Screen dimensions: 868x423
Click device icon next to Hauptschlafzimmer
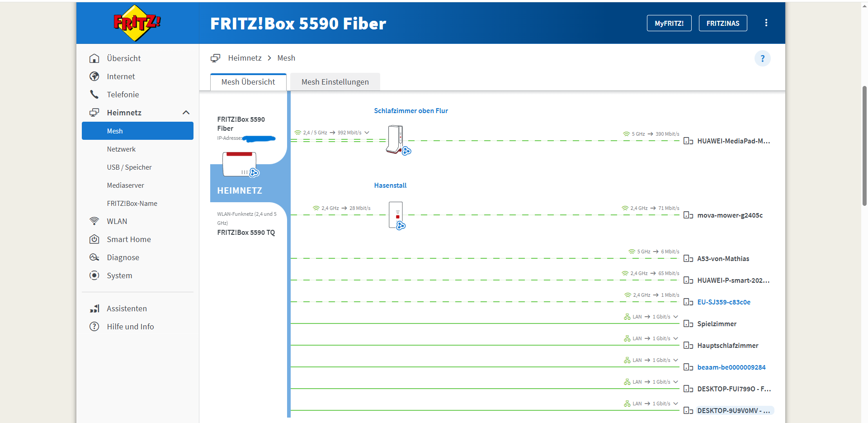[x=688, y=346]
